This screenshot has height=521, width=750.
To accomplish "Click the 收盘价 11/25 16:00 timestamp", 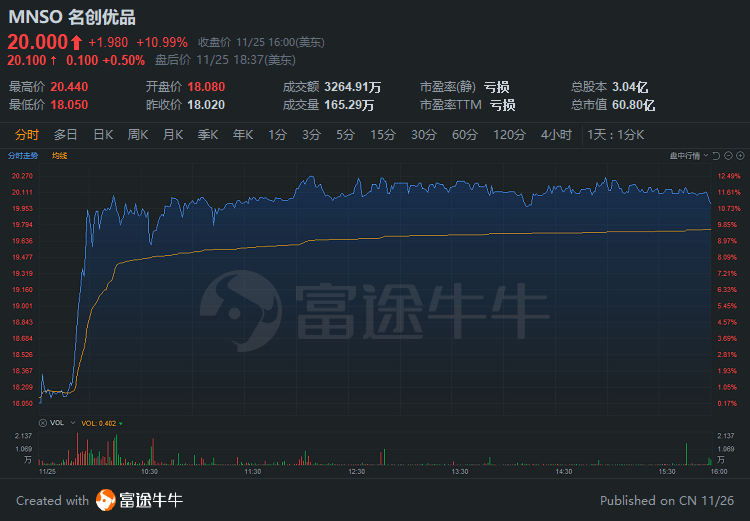I will click(x=261, y=43).
